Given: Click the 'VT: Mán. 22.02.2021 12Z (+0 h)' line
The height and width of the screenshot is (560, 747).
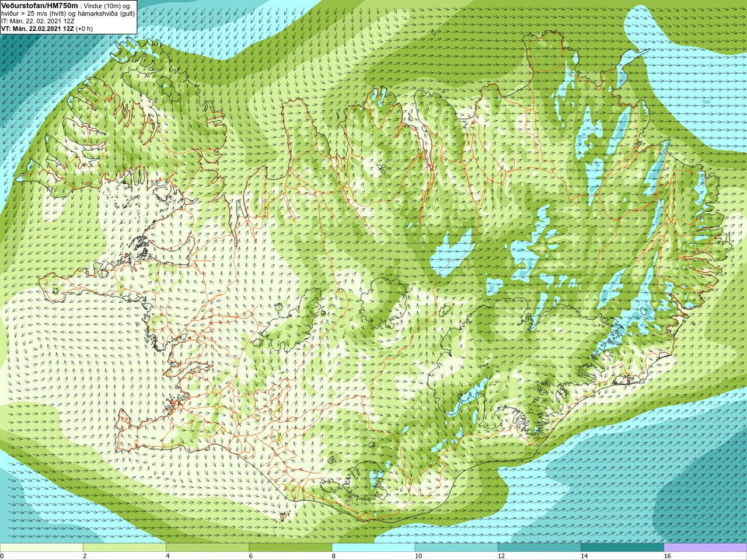Looking at the screenshot, I should coord(47,28).
